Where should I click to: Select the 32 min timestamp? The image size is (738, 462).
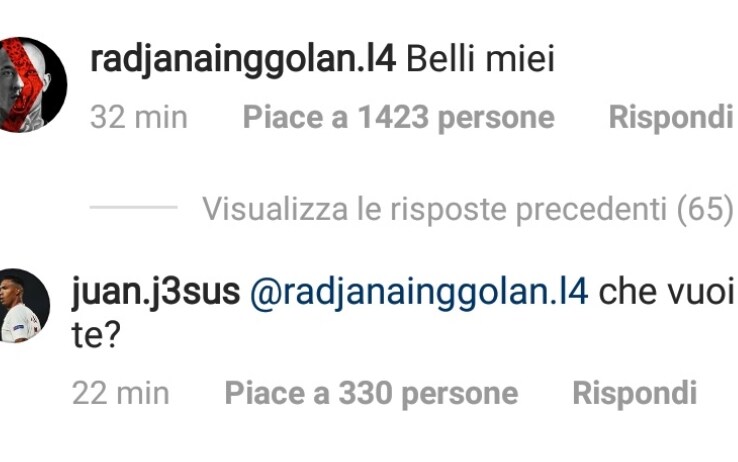click(x=139, y=117)
